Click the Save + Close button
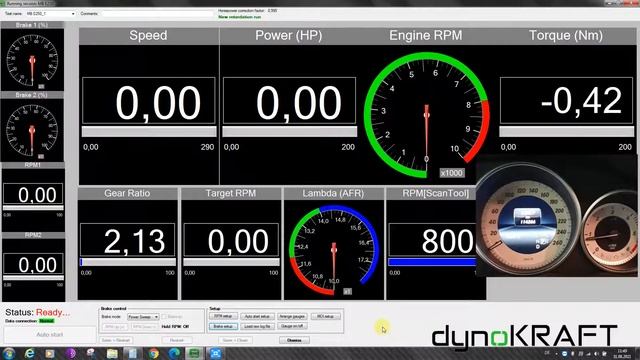 pos(236,340)
